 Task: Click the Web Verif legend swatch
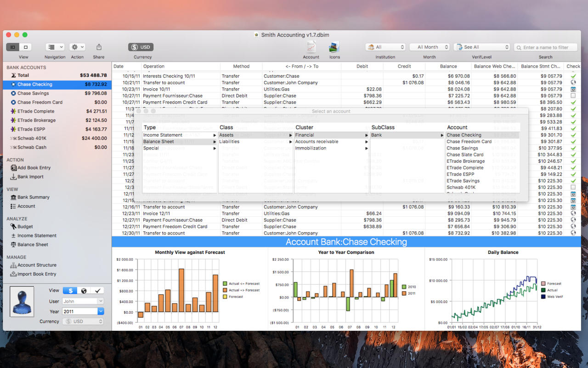543,297
